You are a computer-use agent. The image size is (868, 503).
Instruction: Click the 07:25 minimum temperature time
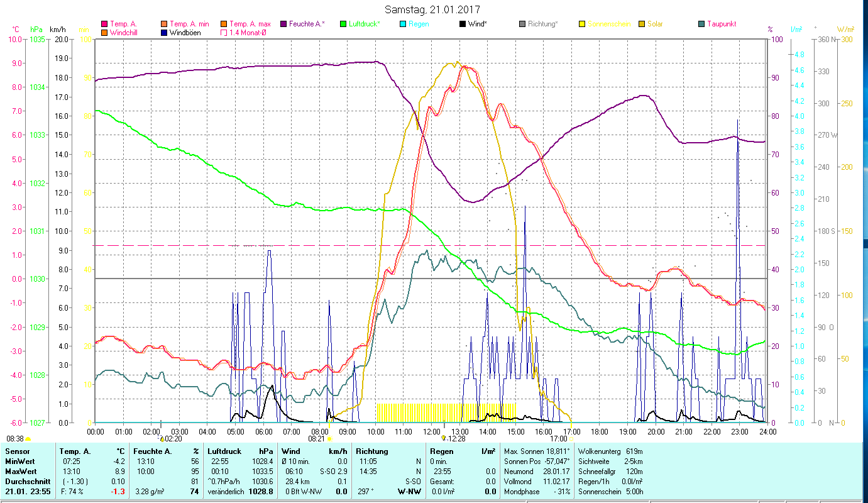pyautogui.click(x=71, y=462)
